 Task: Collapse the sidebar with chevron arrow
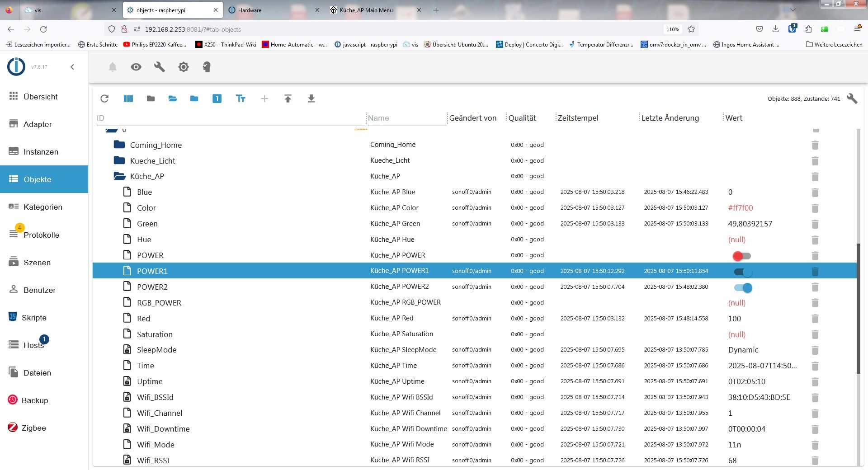72,67
